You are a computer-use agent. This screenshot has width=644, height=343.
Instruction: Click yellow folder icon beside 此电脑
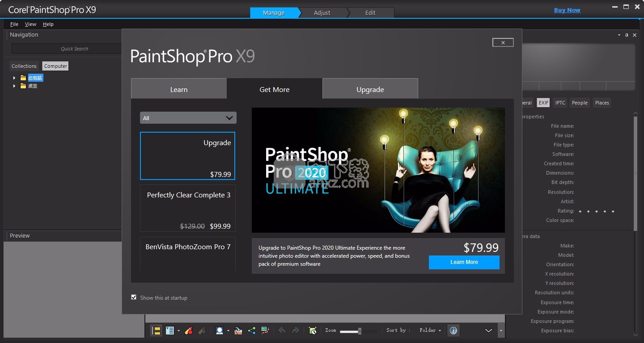[23, 78]
